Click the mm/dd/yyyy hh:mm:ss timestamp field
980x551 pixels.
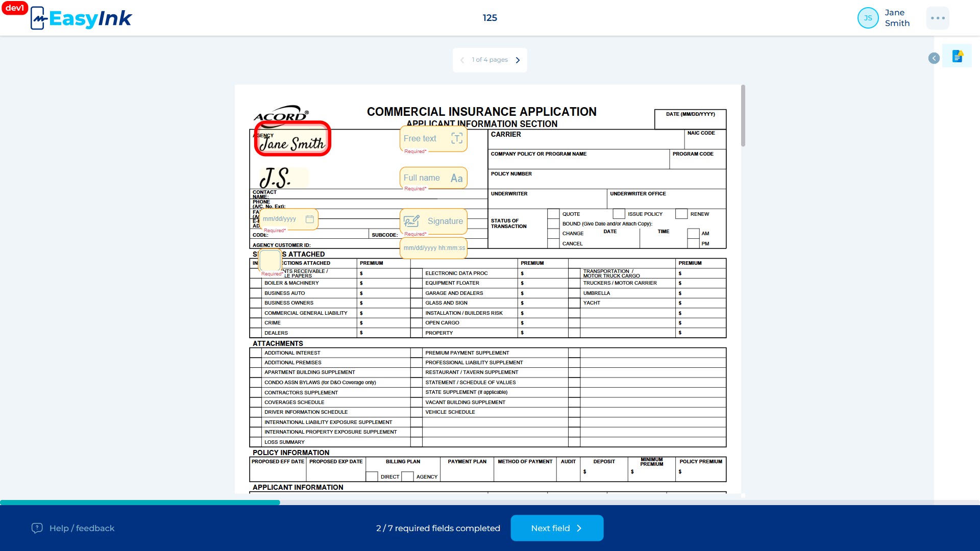point(433,248)
